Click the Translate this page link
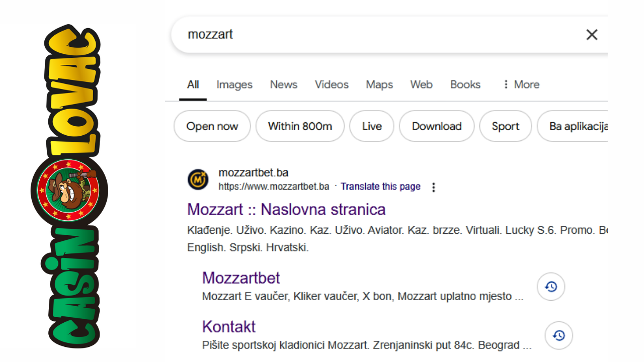The width and height of the screenshot is (644, 362). coord(380,187)
